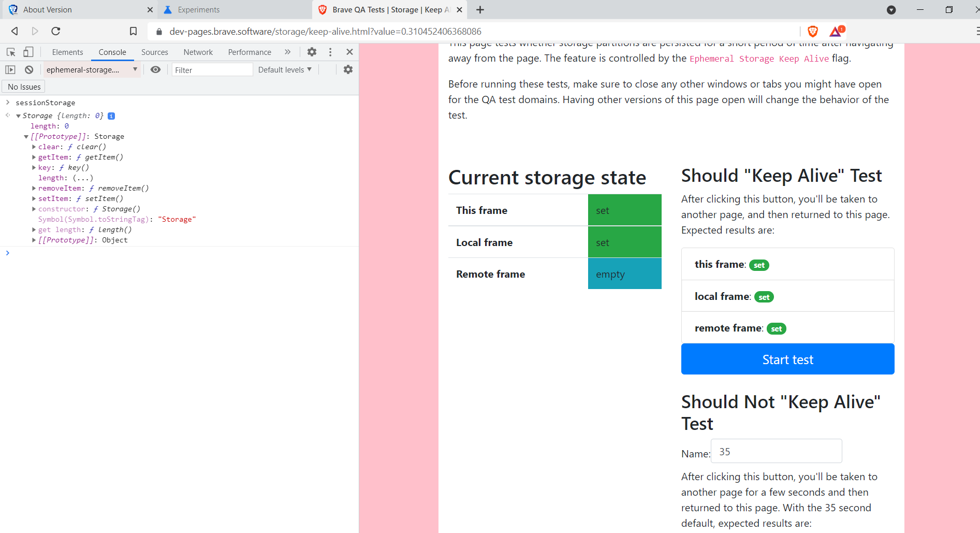Bookmark the current page
The width and height of the screenshot is (980, 533).
[x=133, y=31]
